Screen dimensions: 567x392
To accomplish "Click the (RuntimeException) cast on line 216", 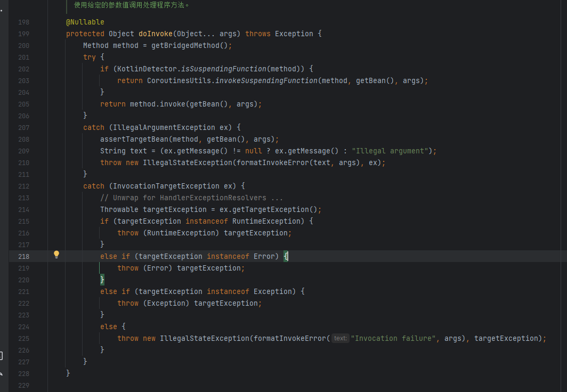I will pos(181,233).
